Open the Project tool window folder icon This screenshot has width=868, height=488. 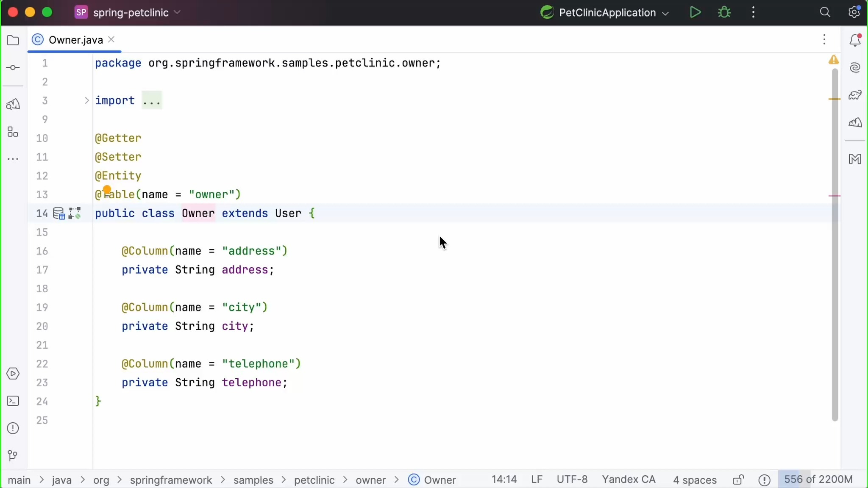tap(13, 40)
